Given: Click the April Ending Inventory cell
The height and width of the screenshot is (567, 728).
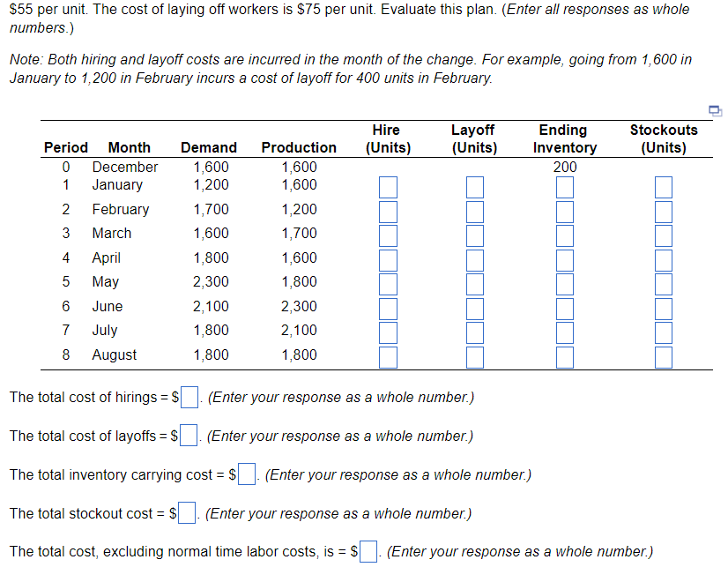Looking at the screenshot, I should [563, 259].
